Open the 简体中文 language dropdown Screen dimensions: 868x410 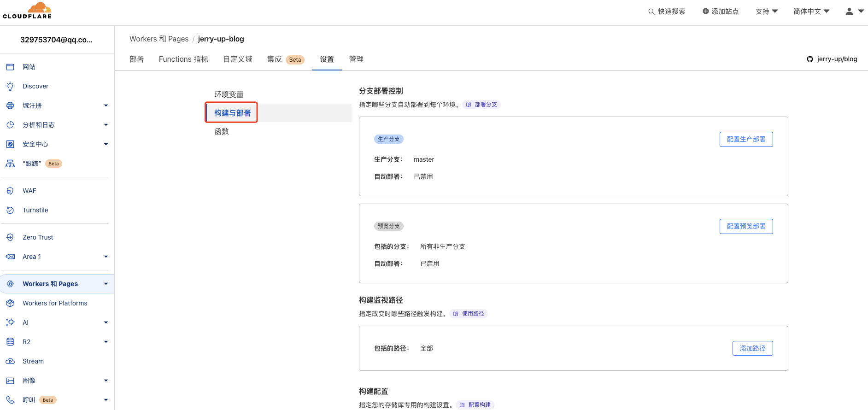point(811,11)
